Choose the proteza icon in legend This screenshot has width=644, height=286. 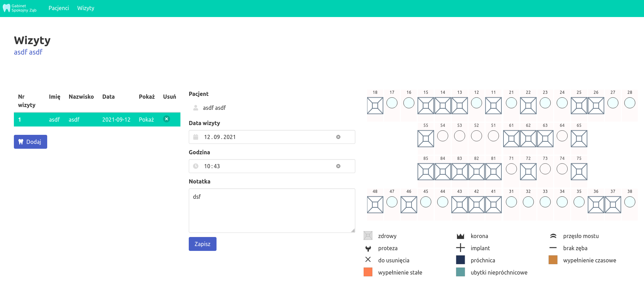pos(368,248)
